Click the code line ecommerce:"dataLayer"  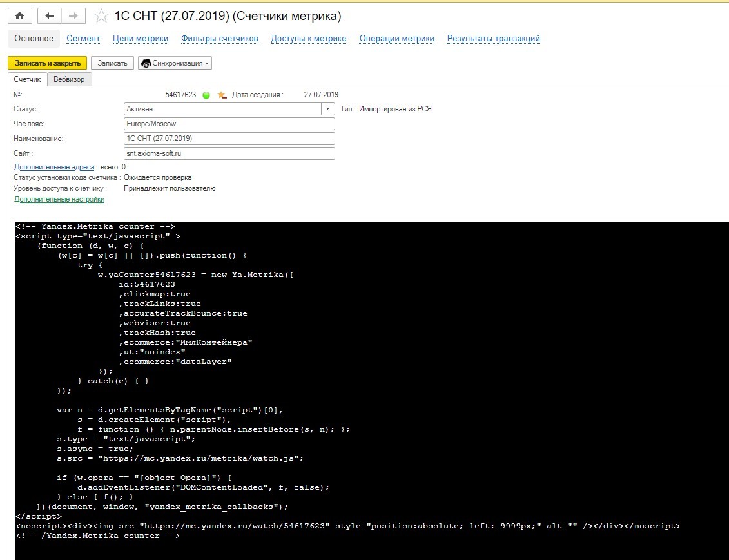point(175,362)
